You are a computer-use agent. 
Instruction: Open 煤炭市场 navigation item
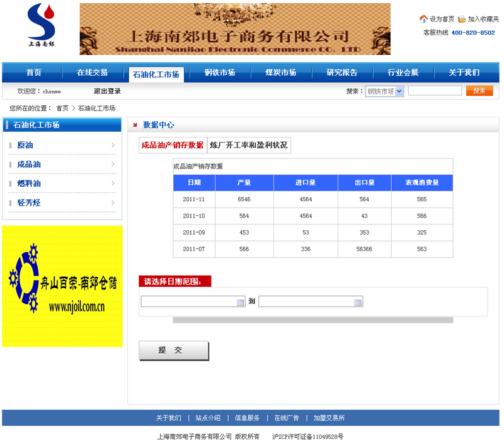click(x=280, y=73)
